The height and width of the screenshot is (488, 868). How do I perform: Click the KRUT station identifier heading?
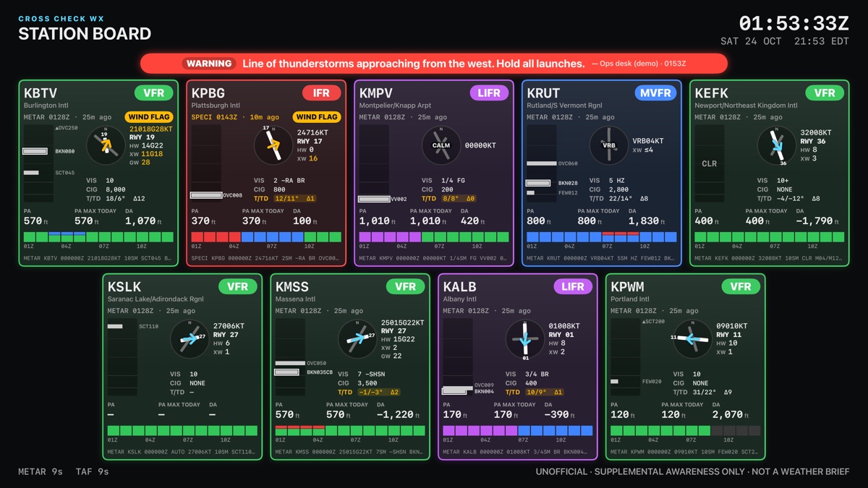click(x=544, y=93)
